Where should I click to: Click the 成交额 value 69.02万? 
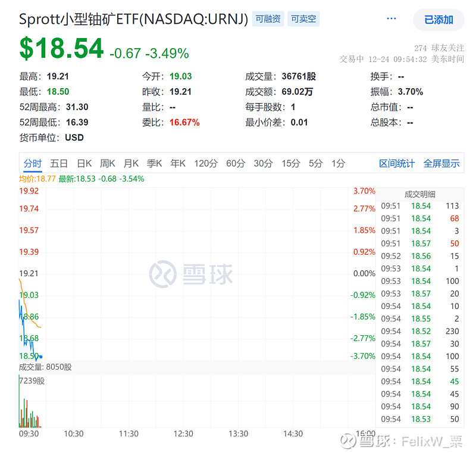[297, 92]
